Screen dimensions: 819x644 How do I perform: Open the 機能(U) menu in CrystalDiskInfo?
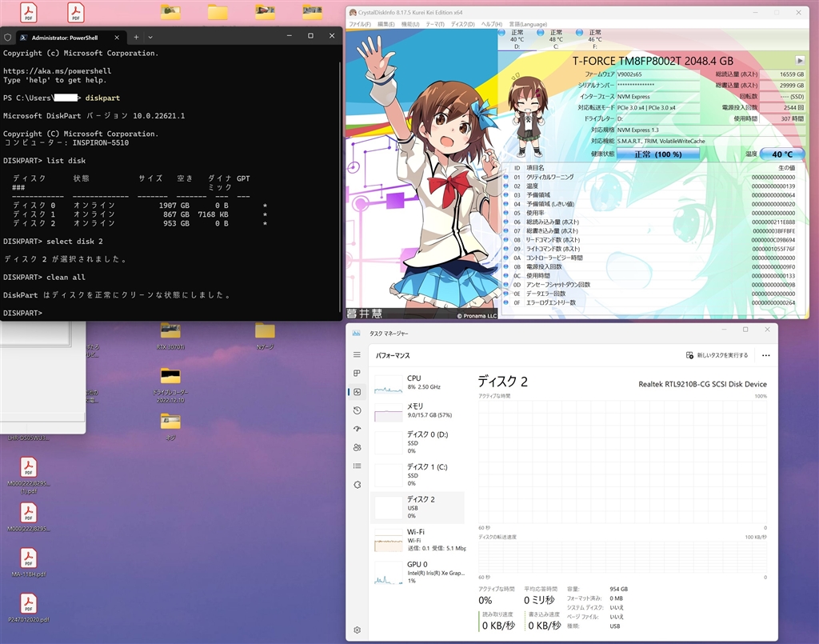[x=410, y=24]
